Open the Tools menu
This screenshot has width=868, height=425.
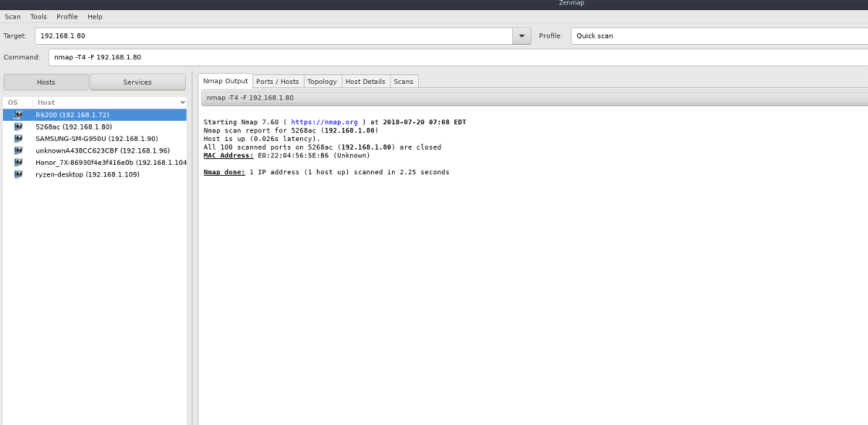[x=38, y=16]
